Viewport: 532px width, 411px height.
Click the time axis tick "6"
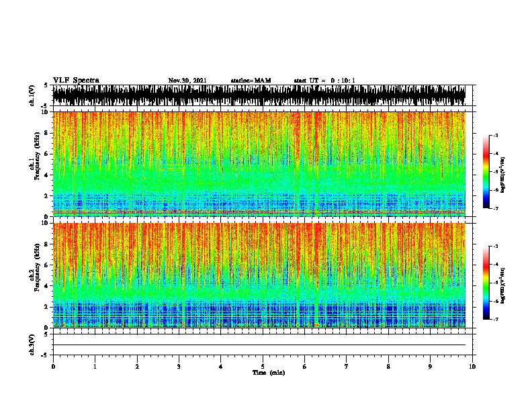[x=305, y=367]
